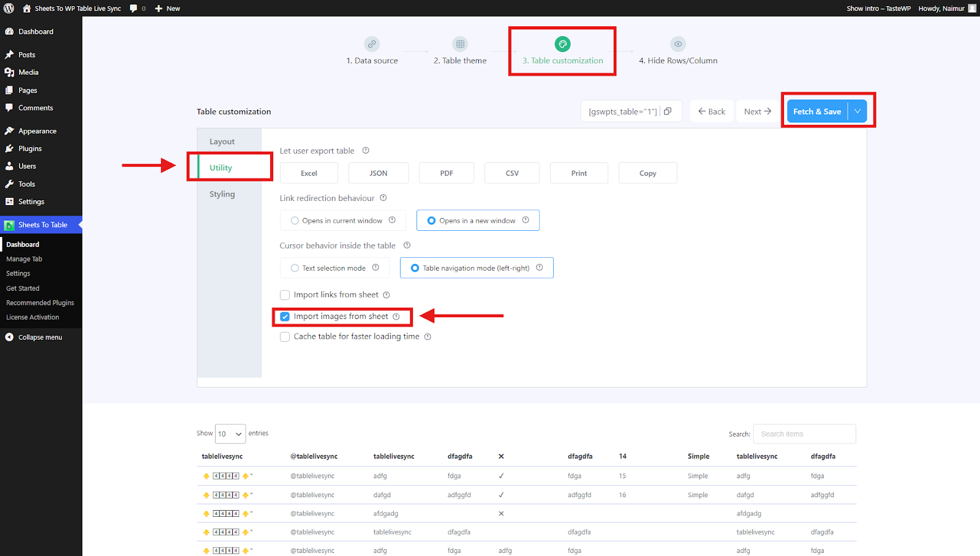Open the Show entries count dropdown

[x=230, y=434]
